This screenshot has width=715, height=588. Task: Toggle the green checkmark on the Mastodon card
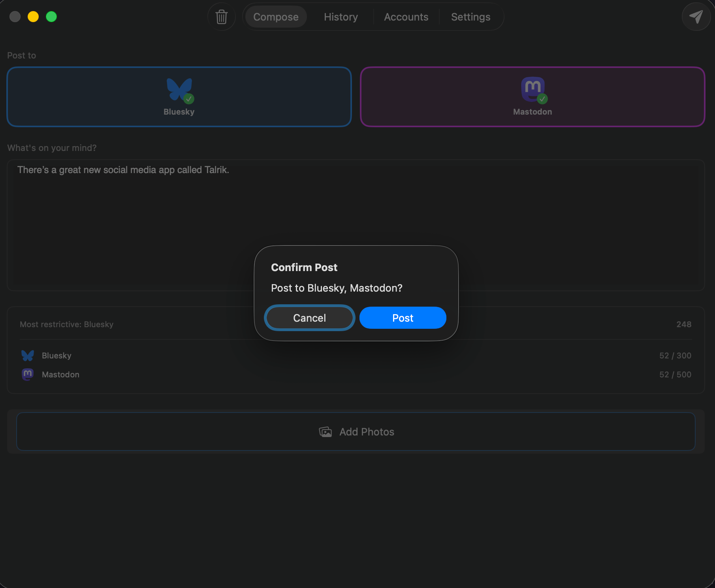pos(542,99)
